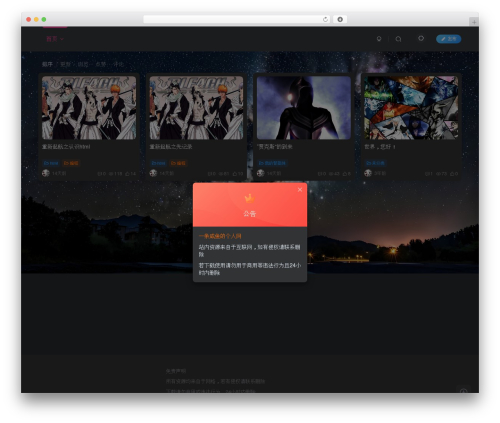This screenshot has width=500, height=423.
Task: Open the first Bleach thumbnail for 认识html post
Action: (x=89, y=108)
